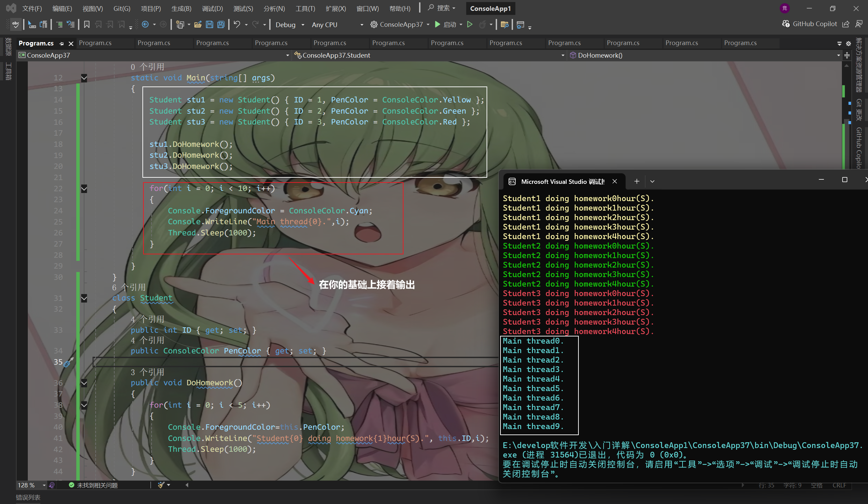Toggle a bookmark on the current line
868x504 pixels.
click(x=87, y=24)
